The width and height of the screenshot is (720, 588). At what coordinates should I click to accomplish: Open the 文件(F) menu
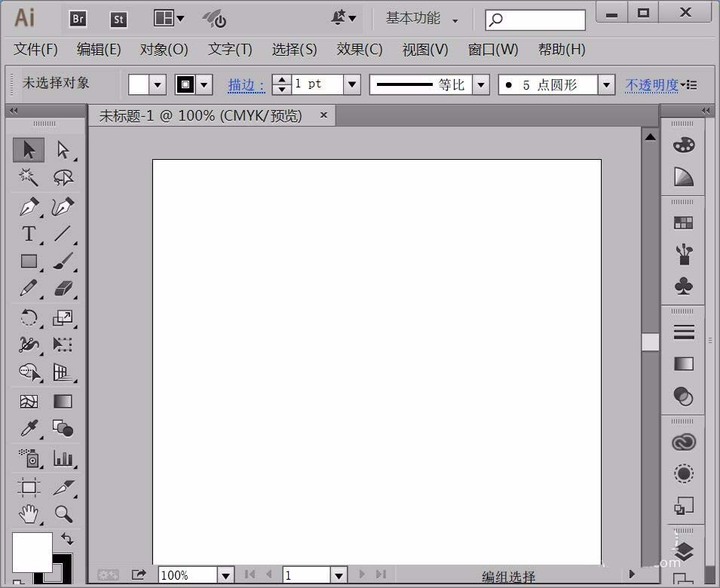coord(36,49)
